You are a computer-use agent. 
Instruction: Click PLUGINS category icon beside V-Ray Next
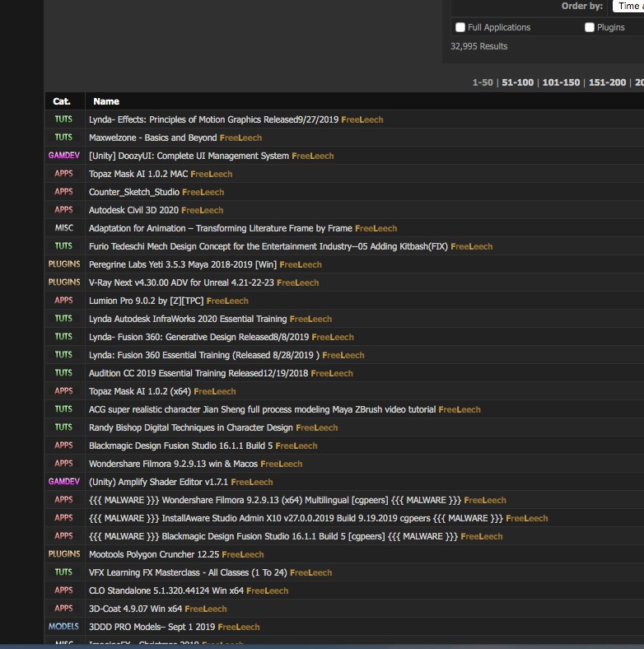click(64, 282)
